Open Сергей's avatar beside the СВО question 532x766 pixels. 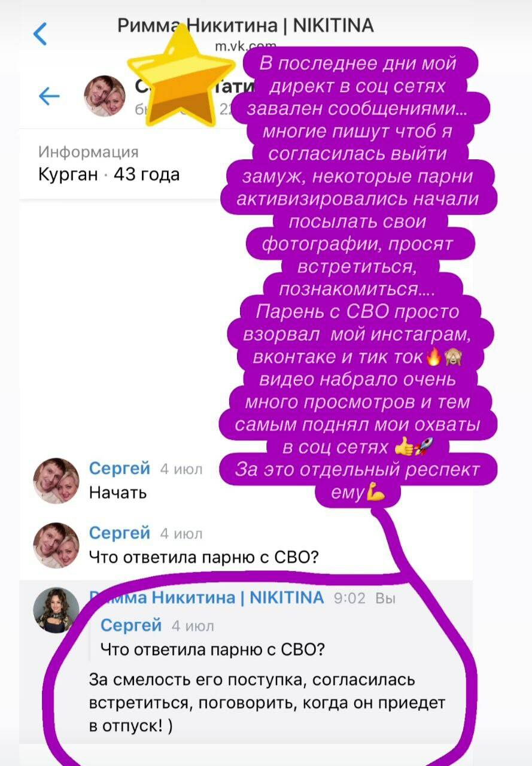[x=56, y=545]
